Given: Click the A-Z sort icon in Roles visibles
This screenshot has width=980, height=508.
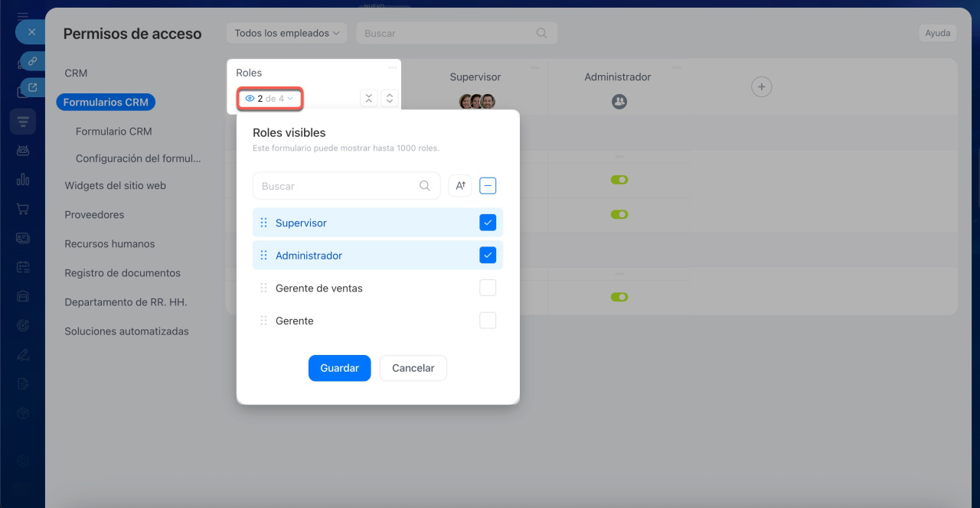Looking at the screenshot, I should point(460,186).
